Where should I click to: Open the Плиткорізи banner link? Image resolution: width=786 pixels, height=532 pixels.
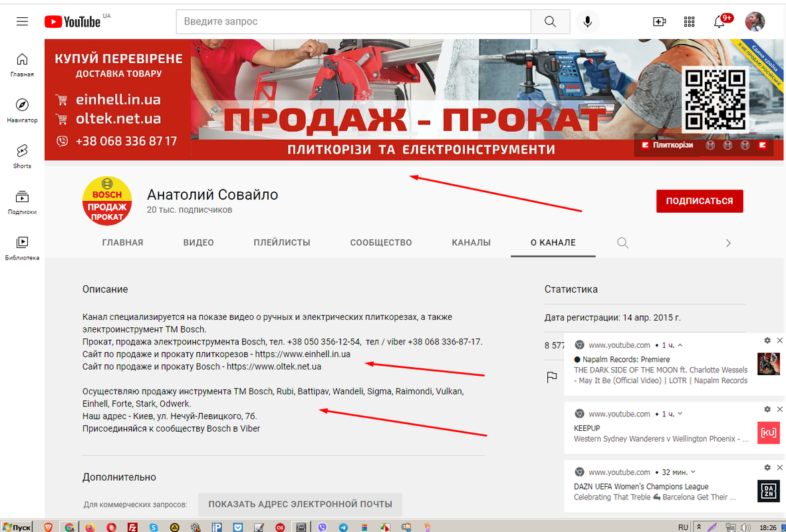pos(668,146)
